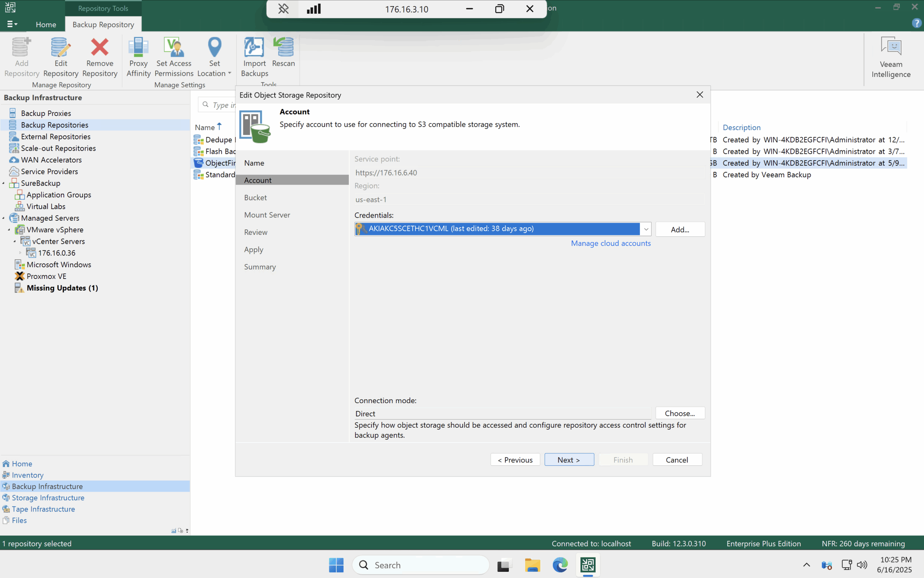Collapse the SureBackup tree node

coord(4,184)
